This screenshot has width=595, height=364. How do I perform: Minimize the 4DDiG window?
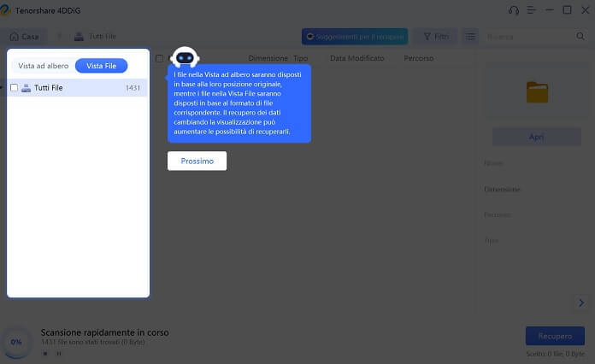pyautogui.click(x=550, y=10)
